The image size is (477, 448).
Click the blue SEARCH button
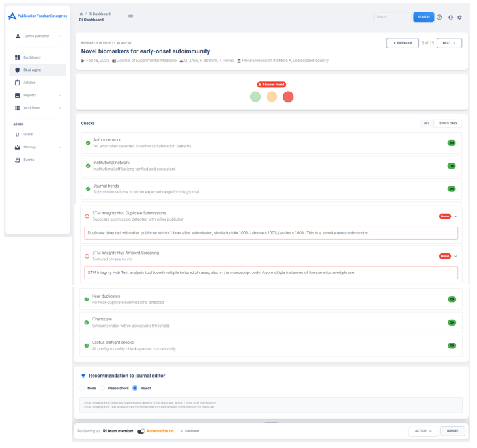click(x=424, y=17)
